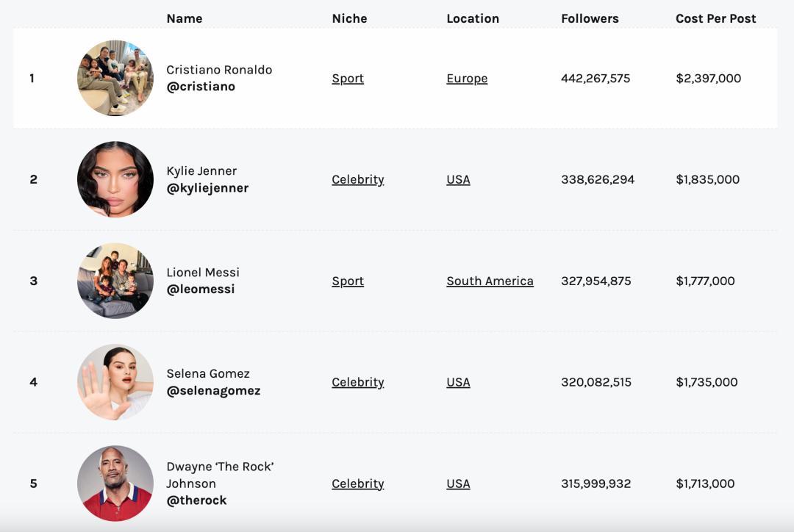This screenshot has width=794, height=532.
Task: Open the Sport niche link for Cristiano
Action: click(x=348, y=79)
